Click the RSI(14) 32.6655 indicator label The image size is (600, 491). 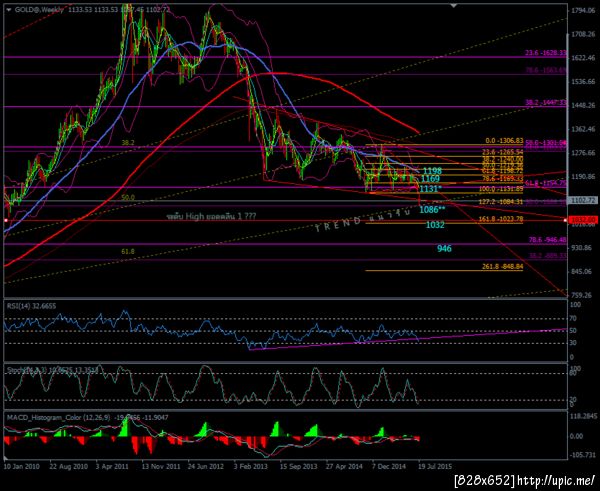coord(32,306)
